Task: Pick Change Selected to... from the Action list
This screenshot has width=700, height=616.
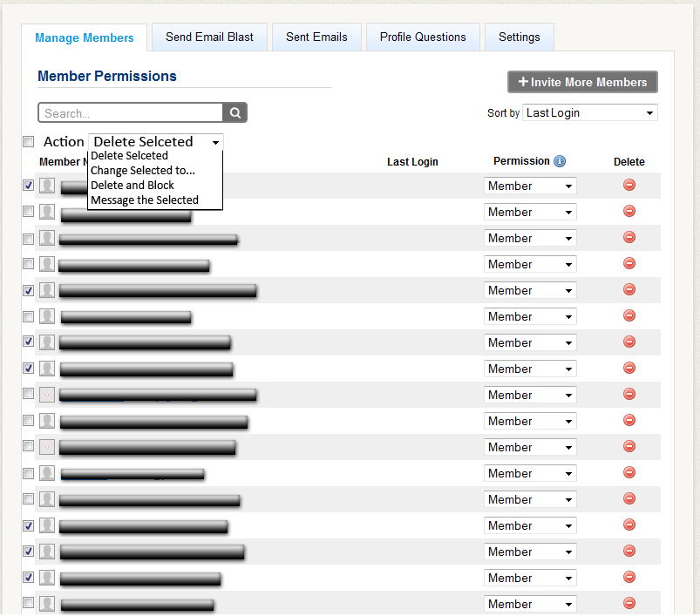Action: click(x=143, y=171)
